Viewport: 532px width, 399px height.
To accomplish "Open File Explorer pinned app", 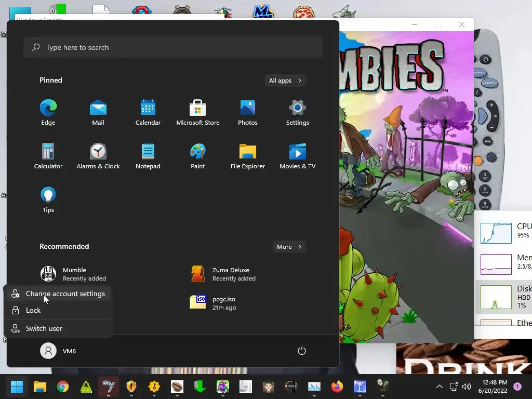I will (248, 156).
